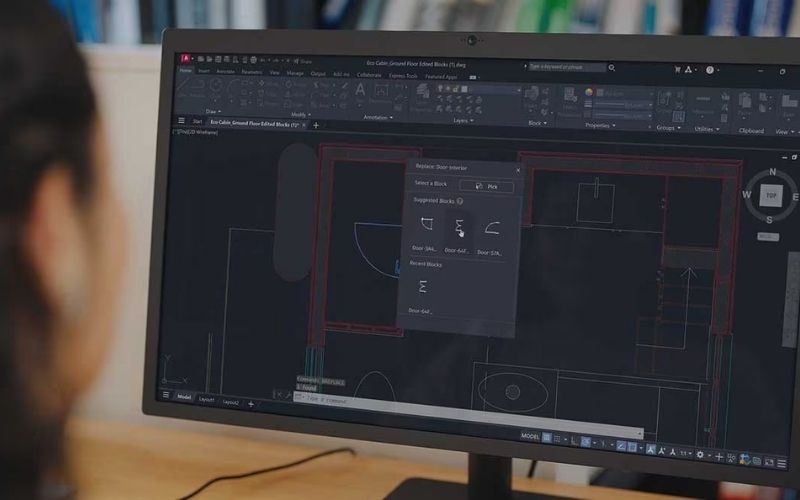Screen dimensions: 800x500
Task: Expand the View panel dropdown
Action: pyautogui.click(x=785, y=132)
